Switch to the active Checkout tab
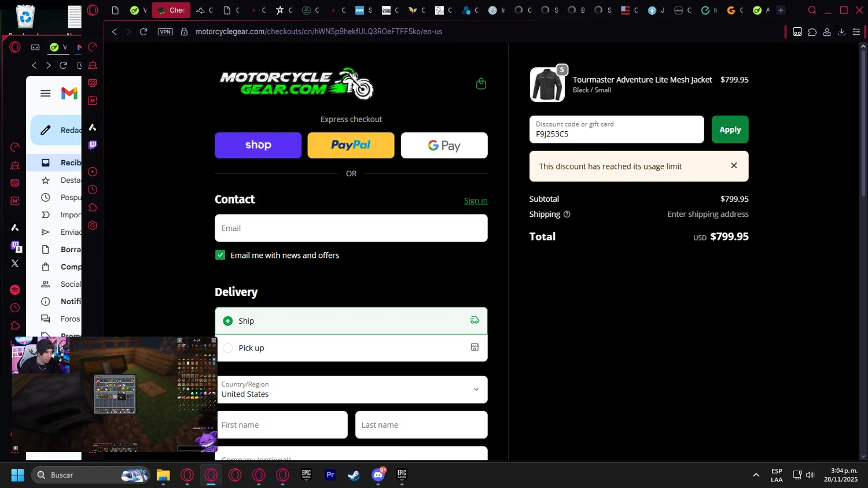The image size is (868, 488). click(171, 10)
